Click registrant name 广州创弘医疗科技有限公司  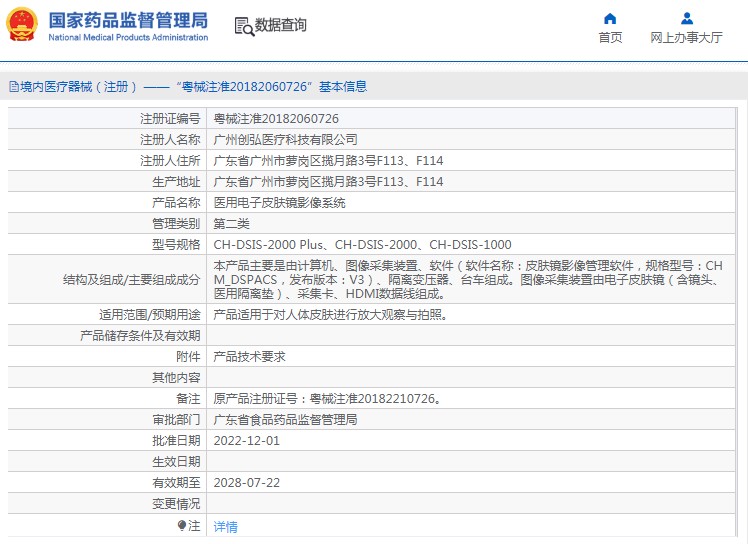[285, 140]
